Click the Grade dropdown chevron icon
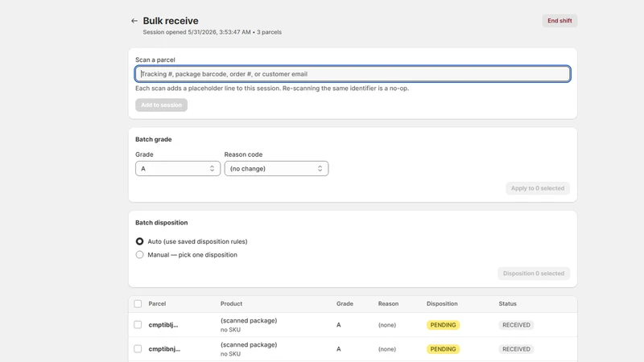The width and height of the screenshot is (644, 362). (x=212, y=169)
